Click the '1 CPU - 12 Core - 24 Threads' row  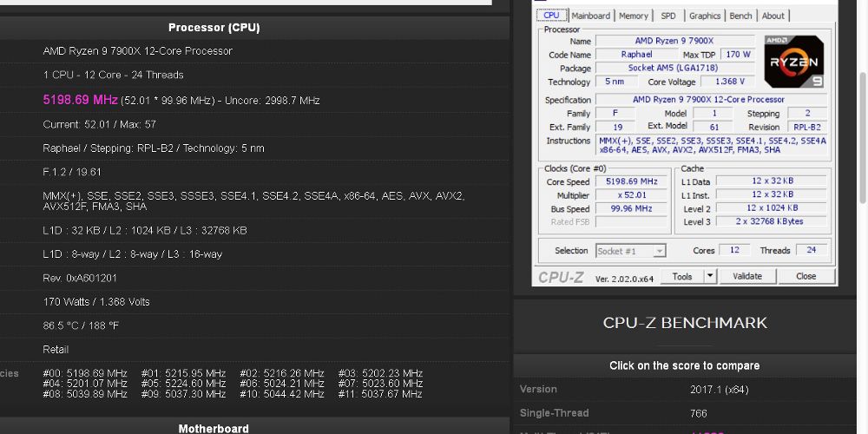(113, 75)
